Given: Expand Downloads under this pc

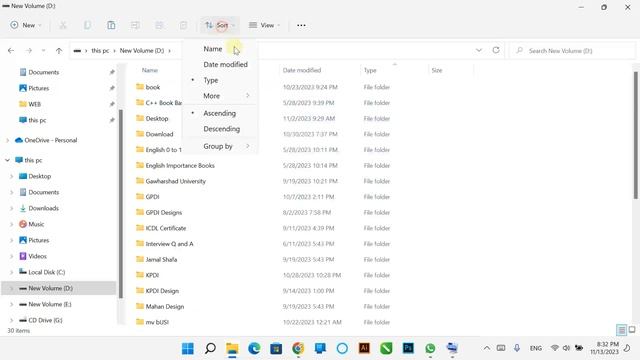Looking at the screenshot, I should pyautogui.click(x=11, y=208).
